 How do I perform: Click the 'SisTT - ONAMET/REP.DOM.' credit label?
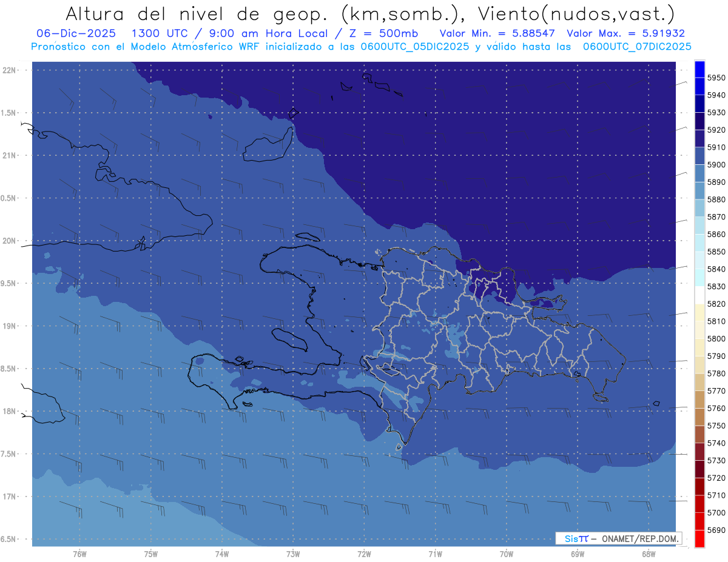[x=618, y=538]
